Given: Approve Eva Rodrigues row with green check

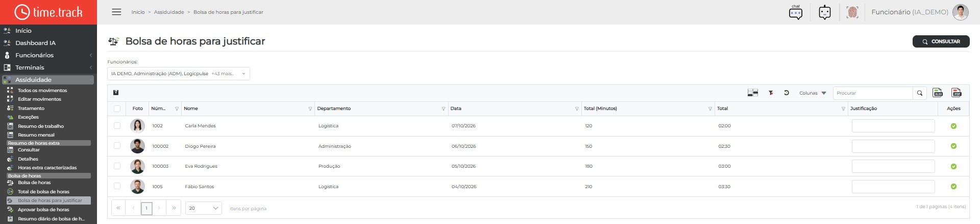Looking at the screenshot, I should coord(953,166).
